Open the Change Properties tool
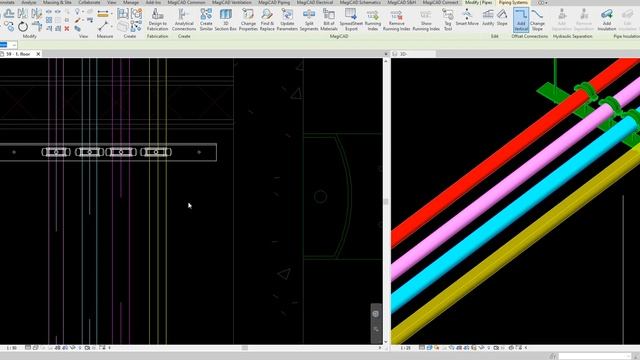 point(248,20)
